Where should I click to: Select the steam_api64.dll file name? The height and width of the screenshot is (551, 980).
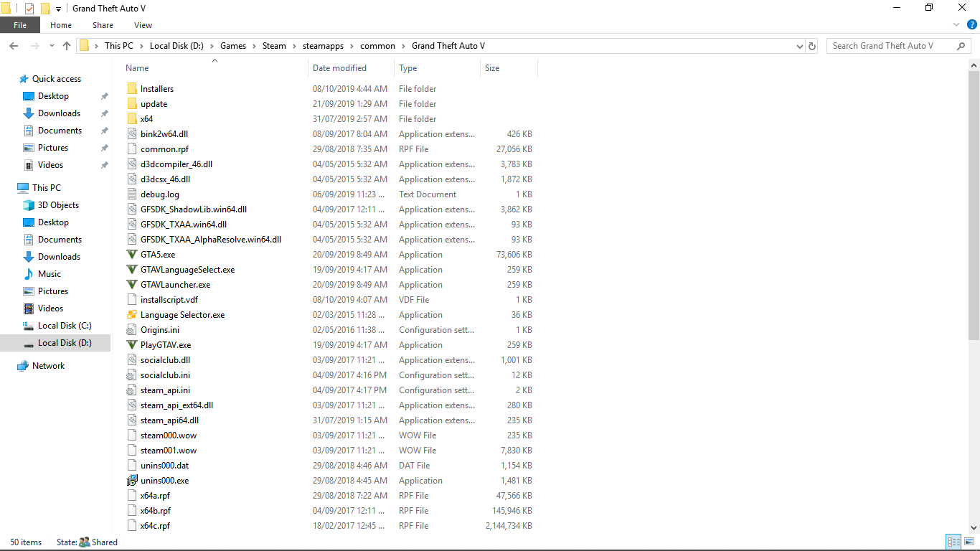pos(169,420)
